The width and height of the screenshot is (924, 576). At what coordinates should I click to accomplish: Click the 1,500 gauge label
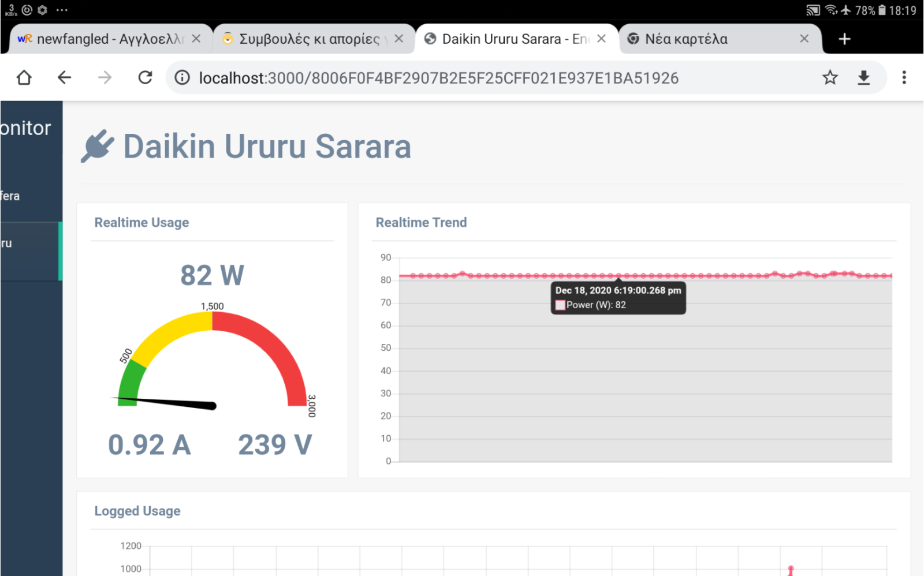212,306
